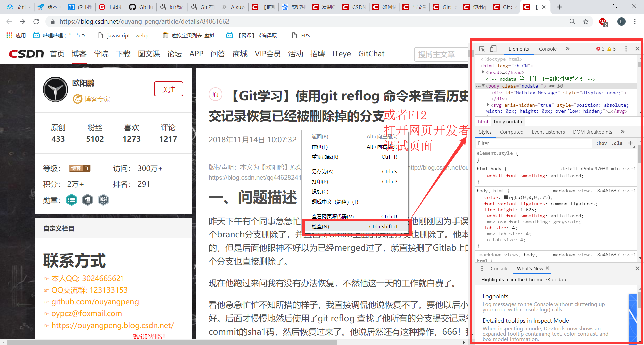Switch to the drawer Console tab
The width and height of the screenshot is (644, 345).
tap(499, 268)
